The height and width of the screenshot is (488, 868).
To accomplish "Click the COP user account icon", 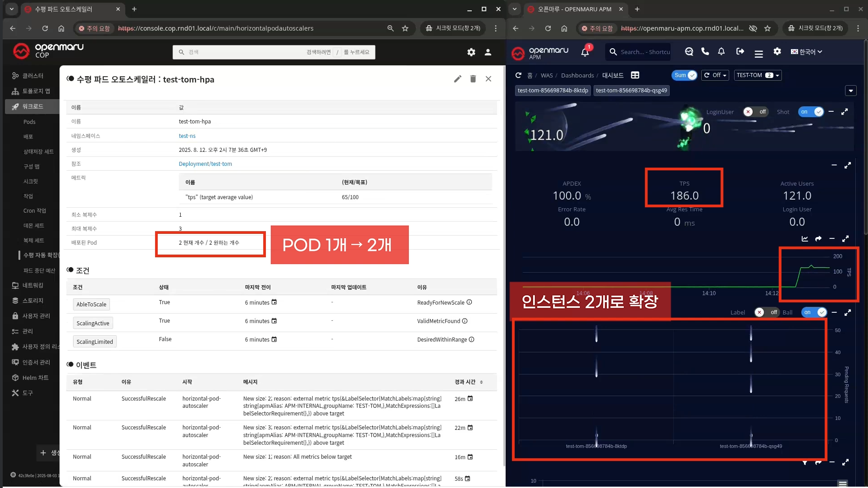I will coord(488,52).
